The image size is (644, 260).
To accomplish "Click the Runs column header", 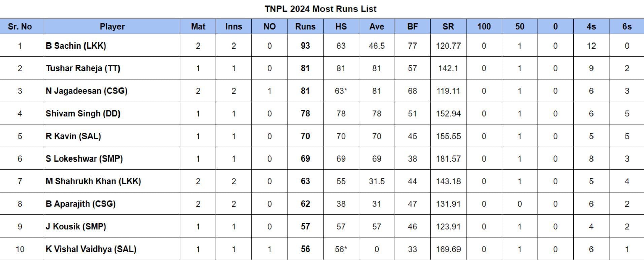I will (x=305, y=27).
